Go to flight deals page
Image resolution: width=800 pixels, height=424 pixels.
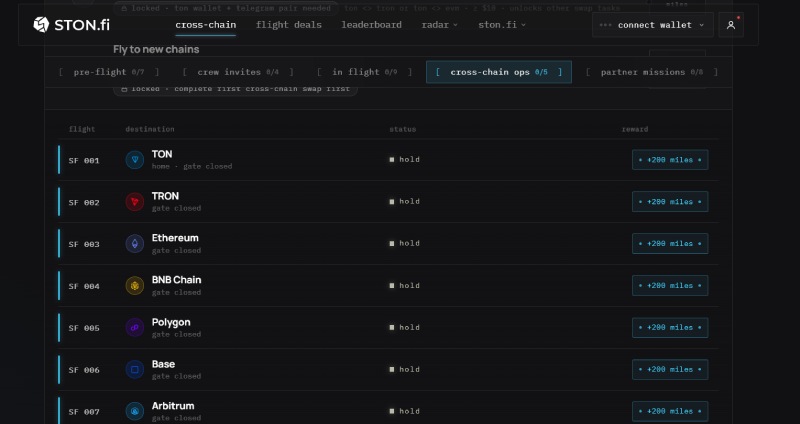click(x=289, y=24)
